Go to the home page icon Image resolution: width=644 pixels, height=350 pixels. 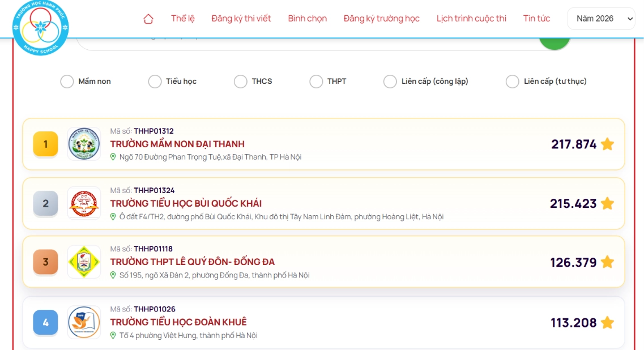coord(148,19)
